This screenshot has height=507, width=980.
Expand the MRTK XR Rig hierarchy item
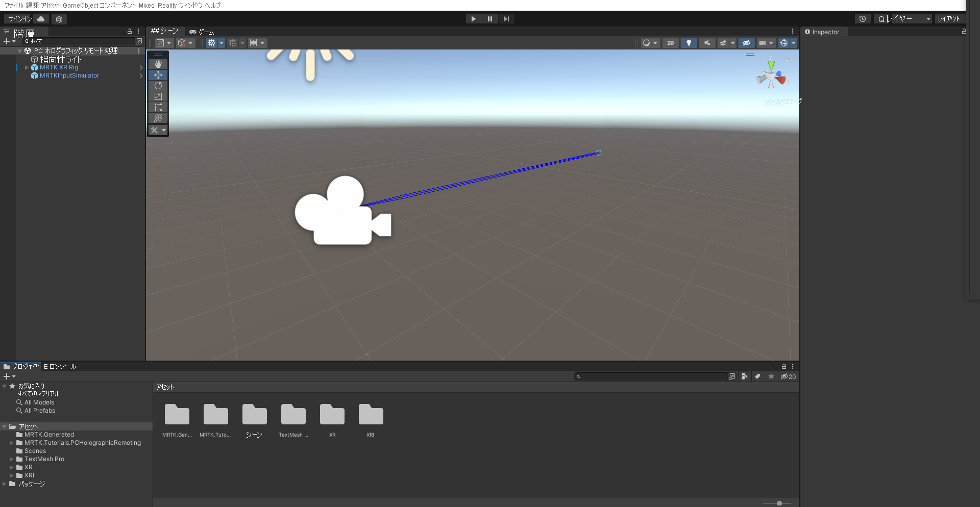26,67
